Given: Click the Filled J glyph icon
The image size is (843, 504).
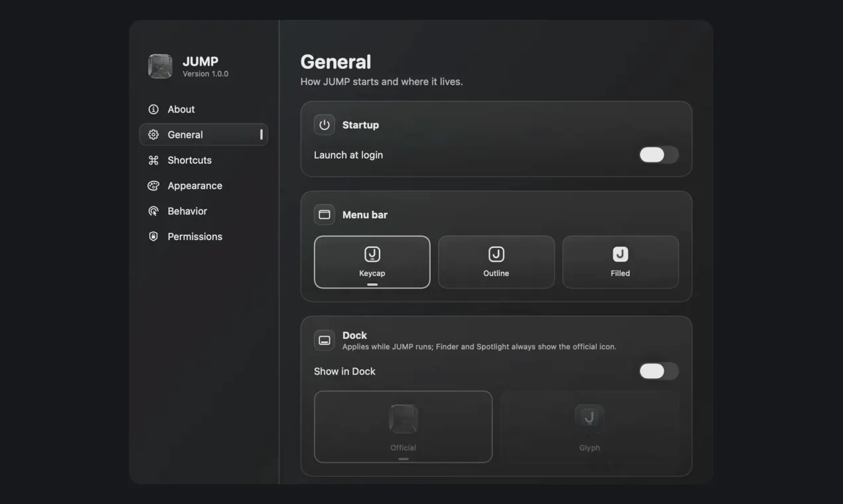Looking at the screenshot, I should coord(621,254).
